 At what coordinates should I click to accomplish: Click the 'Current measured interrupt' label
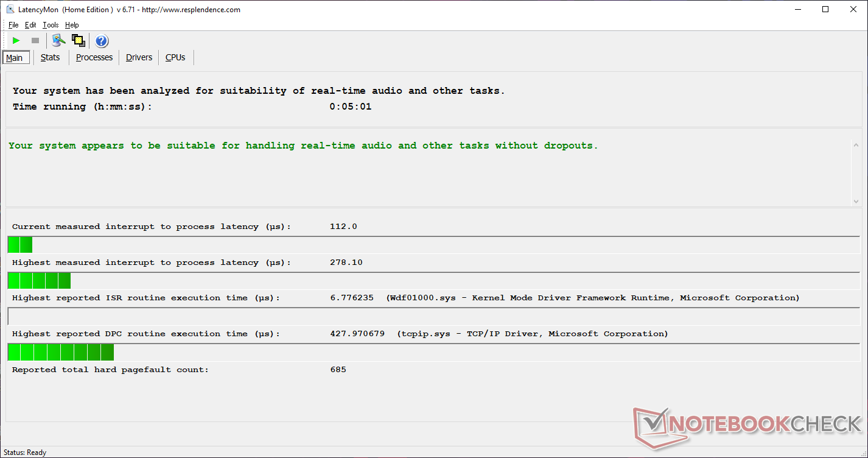click(x=152, y=227)
